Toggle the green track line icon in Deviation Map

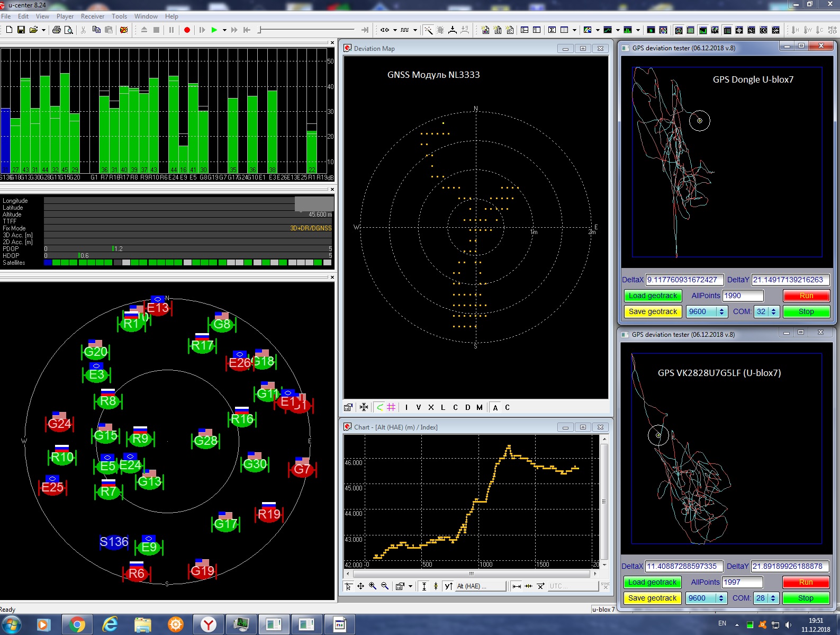click(380, 407)
